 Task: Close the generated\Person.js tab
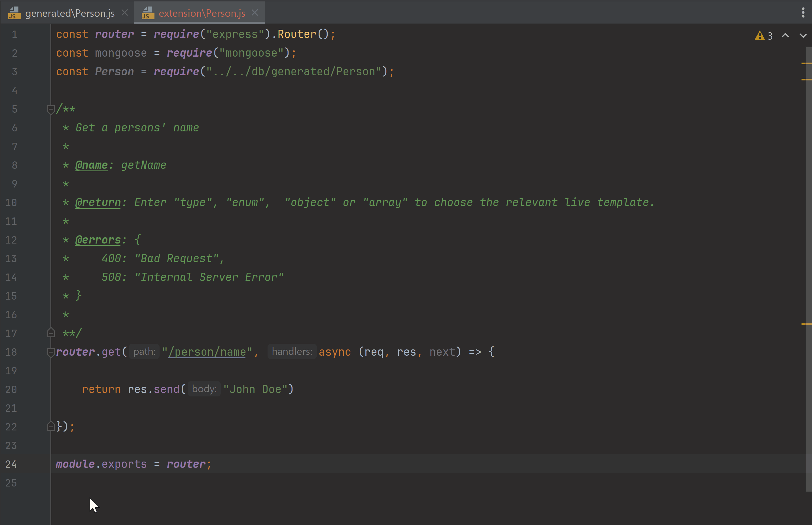[125, 13]
